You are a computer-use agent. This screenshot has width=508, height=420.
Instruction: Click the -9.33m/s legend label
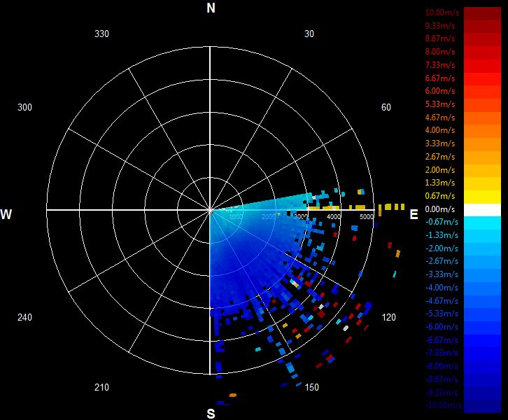coord(442,393)
